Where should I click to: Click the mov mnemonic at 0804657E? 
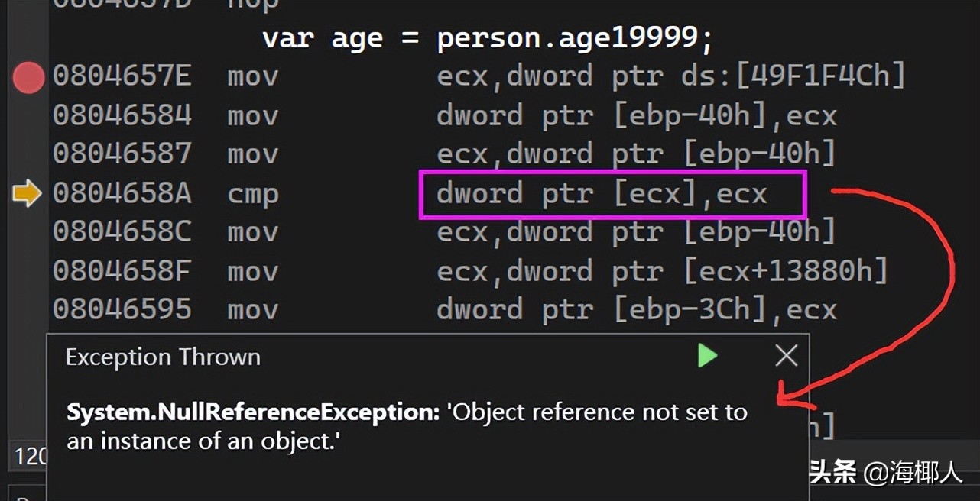pos(252,76)
